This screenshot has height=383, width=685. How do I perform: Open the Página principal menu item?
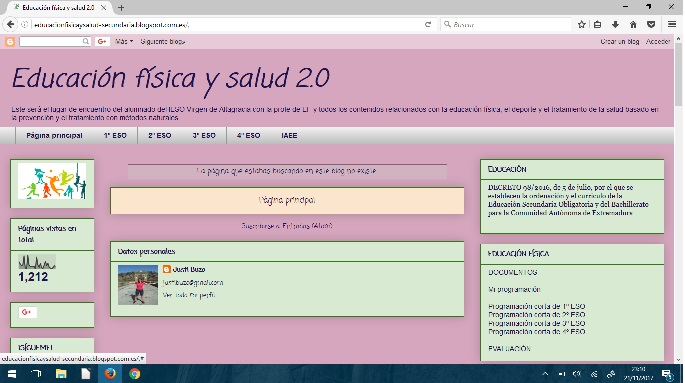(x=54, y=135)
